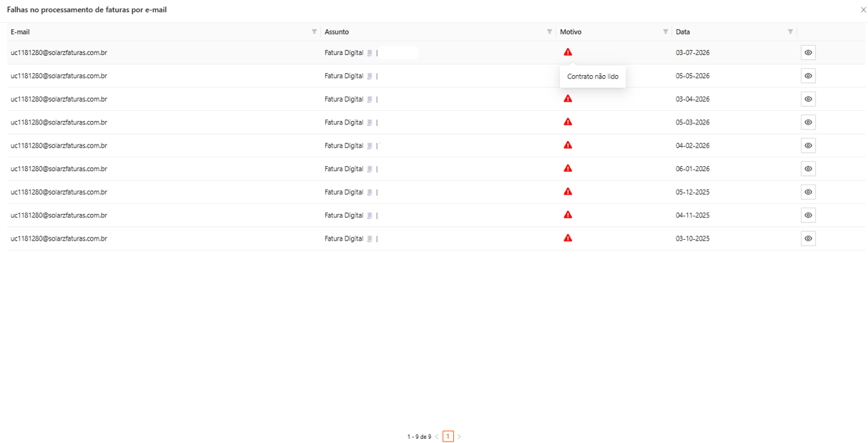
Task: Click warning icon in 03-04-2026 row
Action: tap(568, 99)
